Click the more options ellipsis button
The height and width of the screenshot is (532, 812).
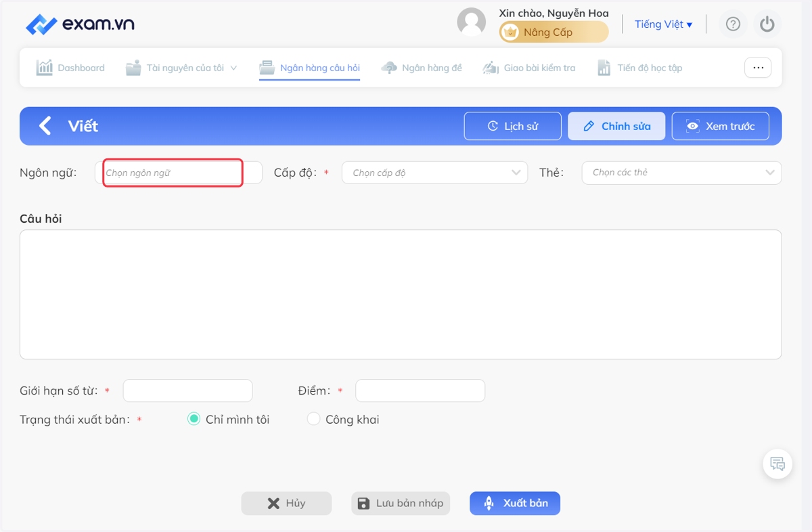pyautogui.click(x=758, y=68)
